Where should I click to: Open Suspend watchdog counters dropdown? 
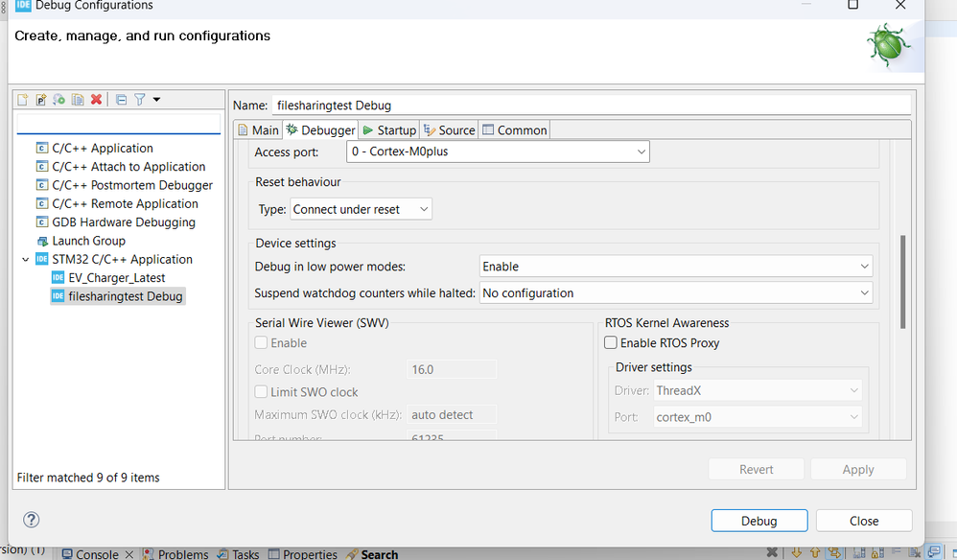[x=676, y=293]
